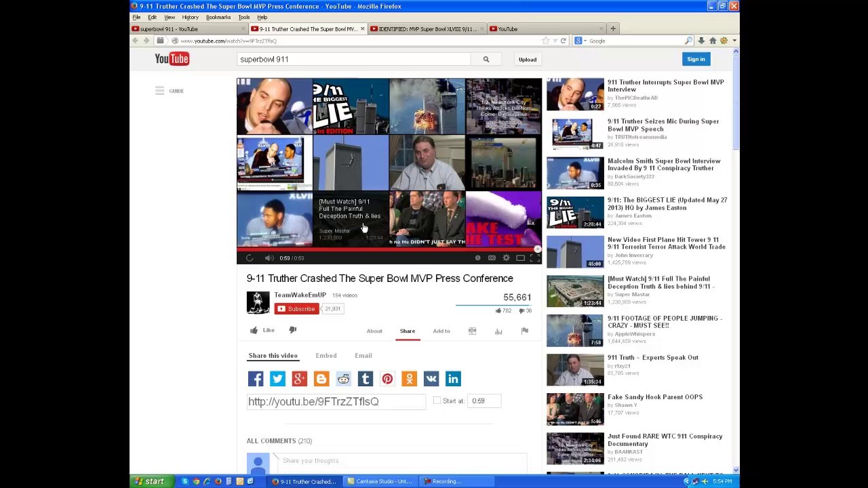Click the report flag icon
The height and width of the screenshot is (488, 868).
(524, 331)
